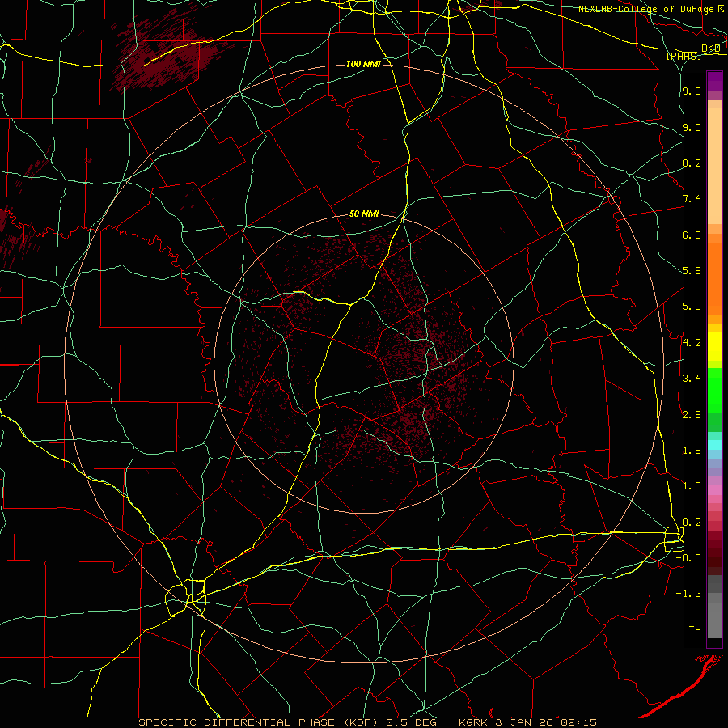Click the yellow highway loop around the southwest city
The width and height of the screenshot is (728, 728).
click(187, 598)
